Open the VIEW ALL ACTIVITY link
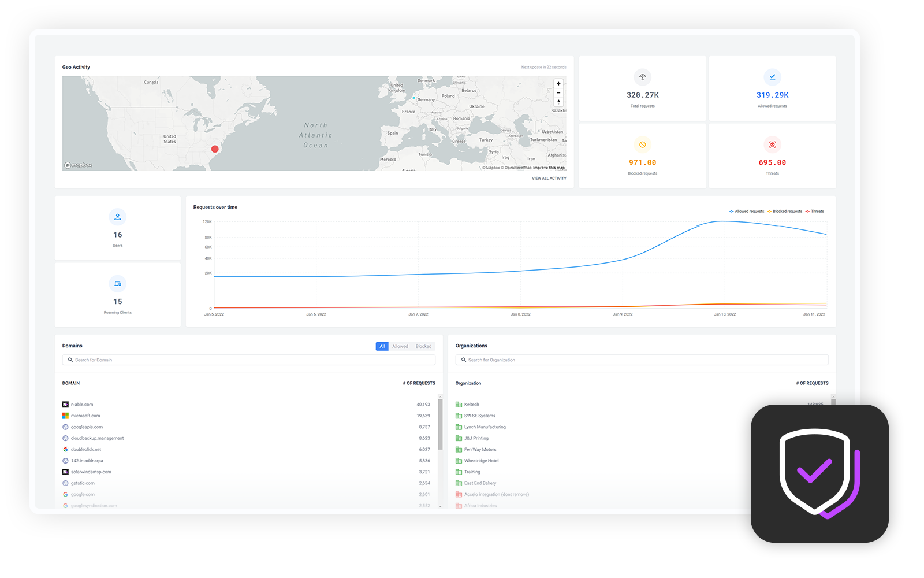924x578 pixels. click(x=549, y=179)
